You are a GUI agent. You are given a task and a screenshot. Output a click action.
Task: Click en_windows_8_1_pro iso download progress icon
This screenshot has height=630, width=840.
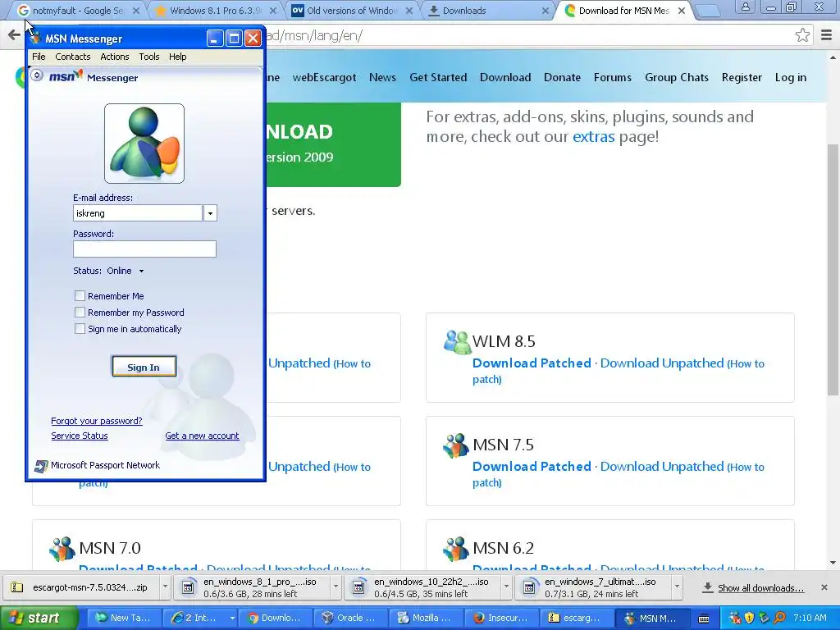188,587
